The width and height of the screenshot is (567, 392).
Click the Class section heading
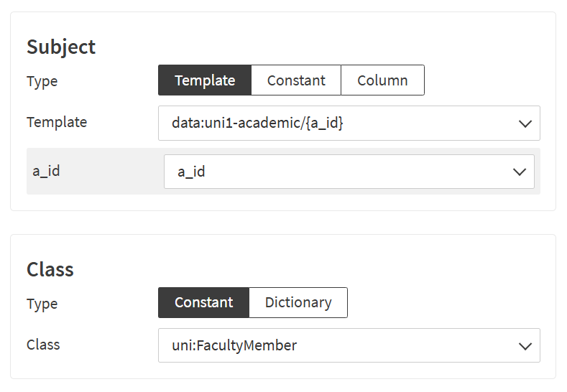50,269
